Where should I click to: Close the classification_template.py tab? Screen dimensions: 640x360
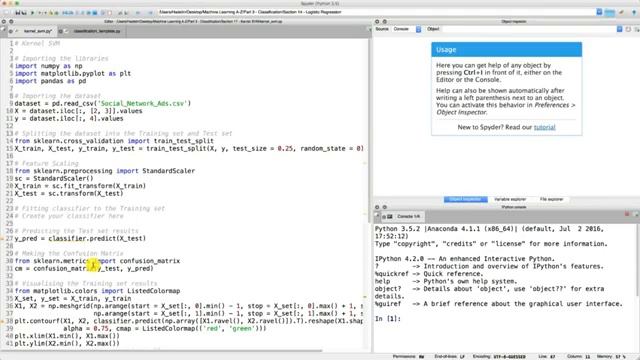tap(60, 31)
